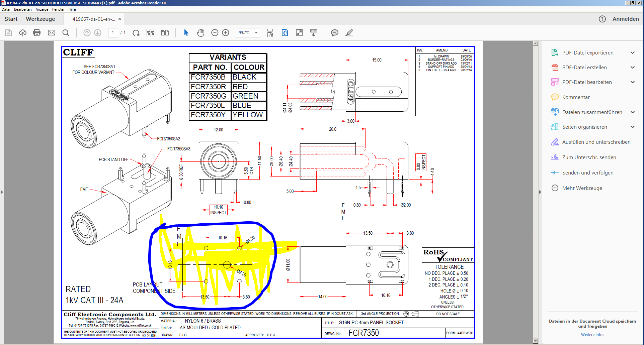
Task: Click the Save file icon
Action: pos(8,33)
